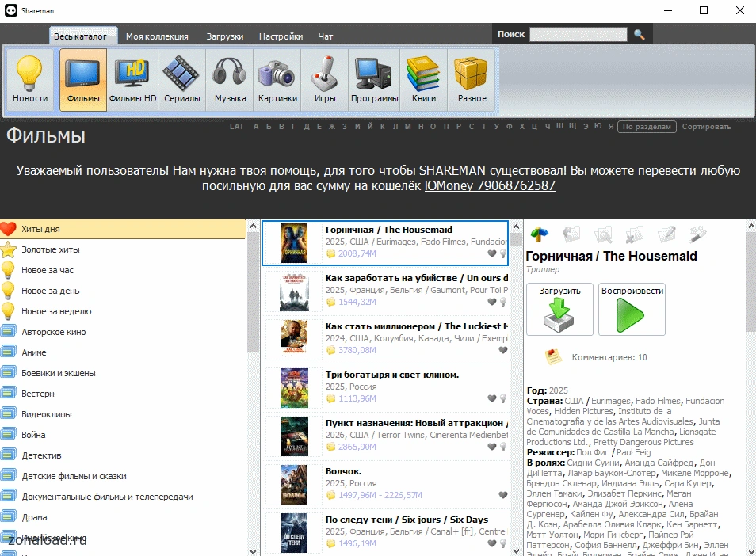The height and width of the screenshot is (556, 756).
Task: Open the Новости section with lightbulb icon
Action: (x=30, y=80)
